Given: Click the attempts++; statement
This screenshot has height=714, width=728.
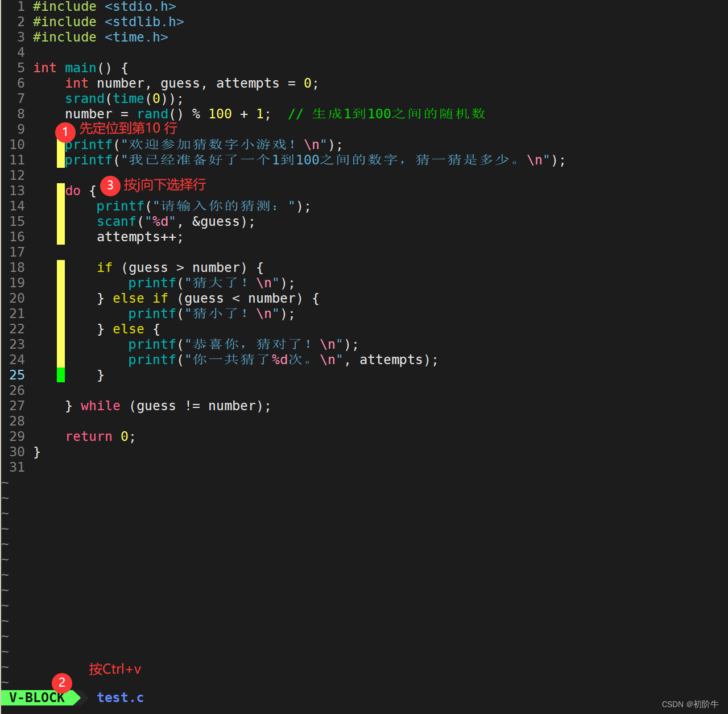Looking at the screenshot, I should (140, 237).
